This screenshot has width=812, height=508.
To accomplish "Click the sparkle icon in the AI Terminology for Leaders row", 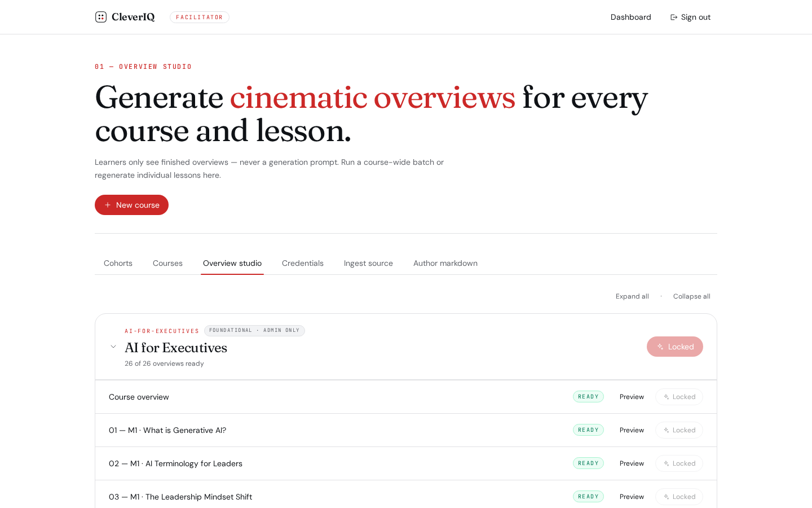I will coord(667,463).
